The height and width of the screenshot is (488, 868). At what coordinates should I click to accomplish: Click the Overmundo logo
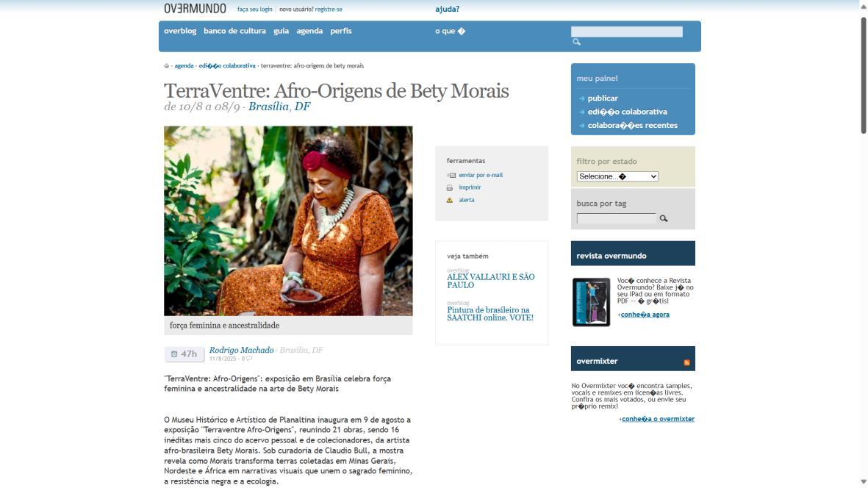click(195, 8)
